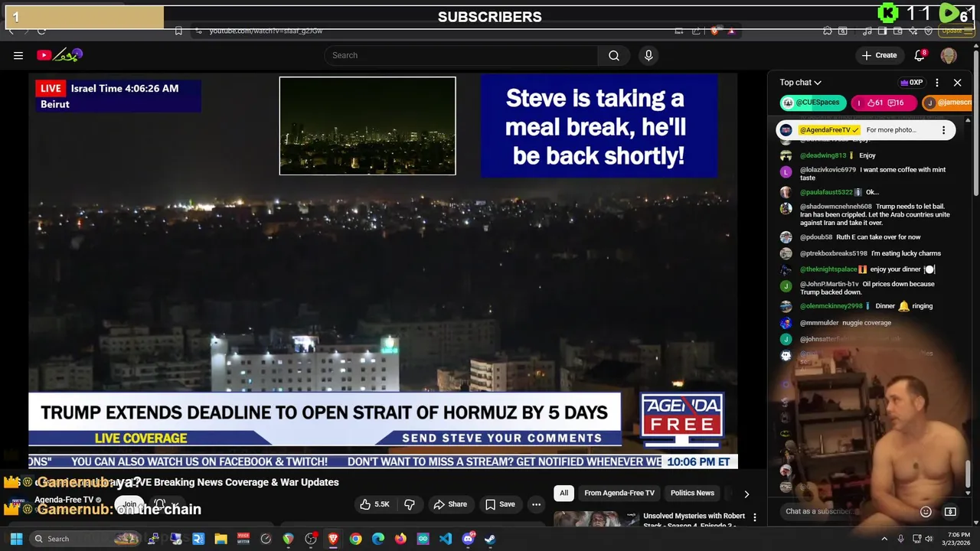The height and width of the screenshot is (551, 980).
Task: Go back in browser history
Action: [x=11, y=31]
